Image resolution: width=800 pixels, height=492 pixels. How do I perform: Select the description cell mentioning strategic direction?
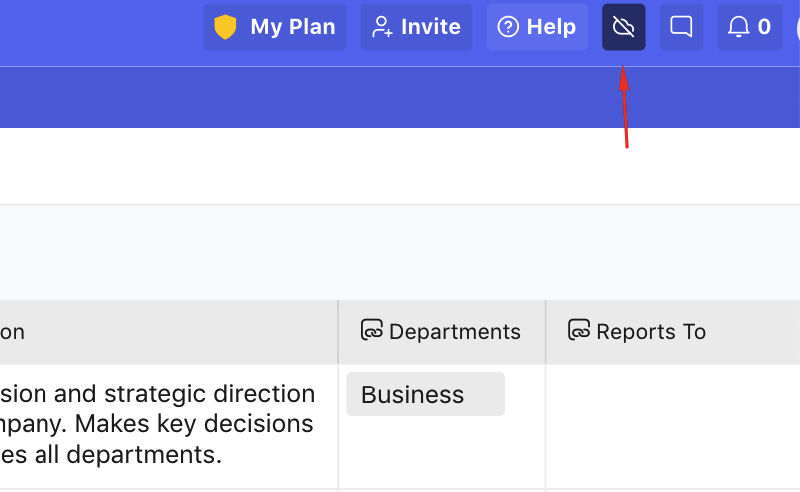click(160, 425)
